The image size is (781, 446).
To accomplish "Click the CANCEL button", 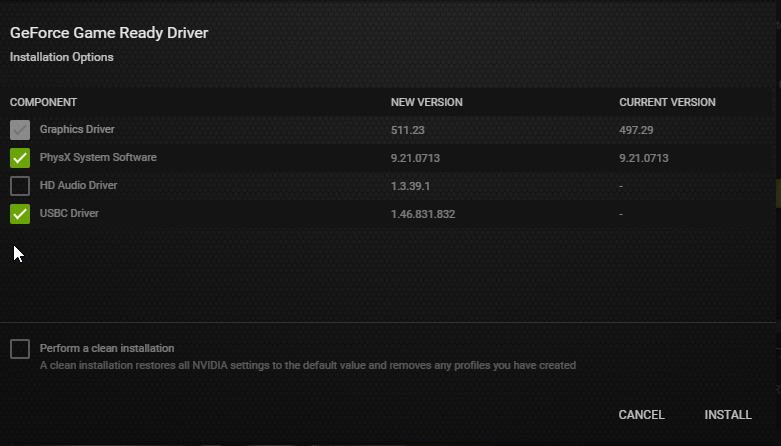I will [x=642, y=415].
